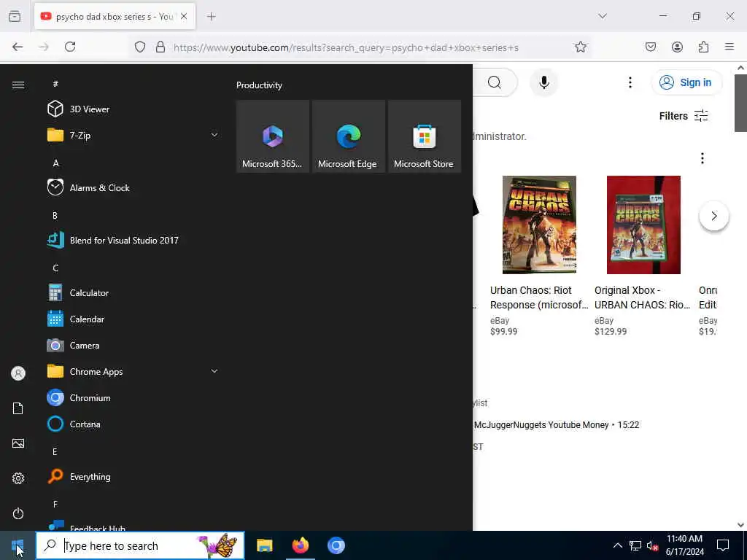The height and width of the screenshot is (560, 747).
Task: Expand the Start menu hamburger
Action: [x=18, y=85]
